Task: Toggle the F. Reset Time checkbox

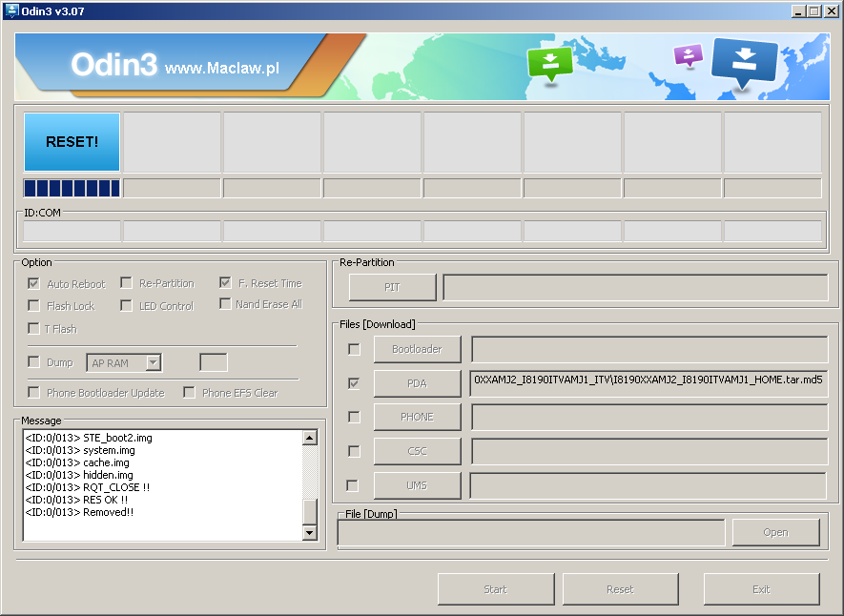Action: tap(225, 282)
